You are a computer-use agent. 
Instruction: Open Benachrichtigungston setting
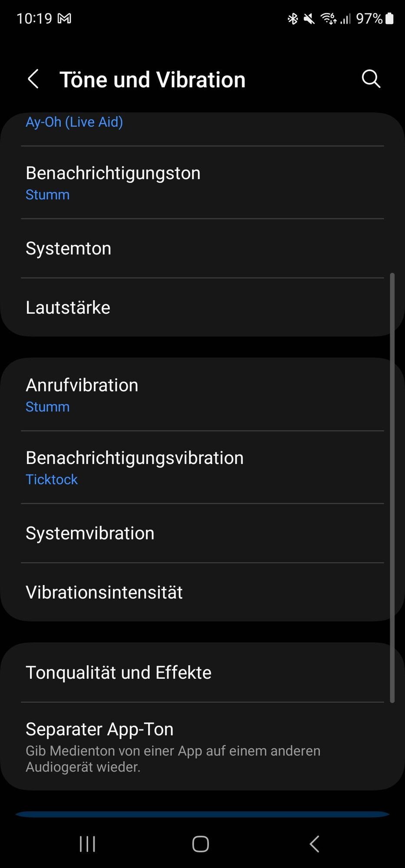click(x=202, y=183)
